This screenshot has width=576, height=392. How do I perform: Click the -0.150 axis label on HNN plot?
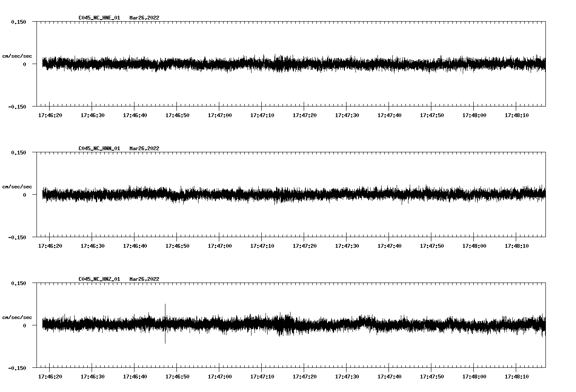17,238
